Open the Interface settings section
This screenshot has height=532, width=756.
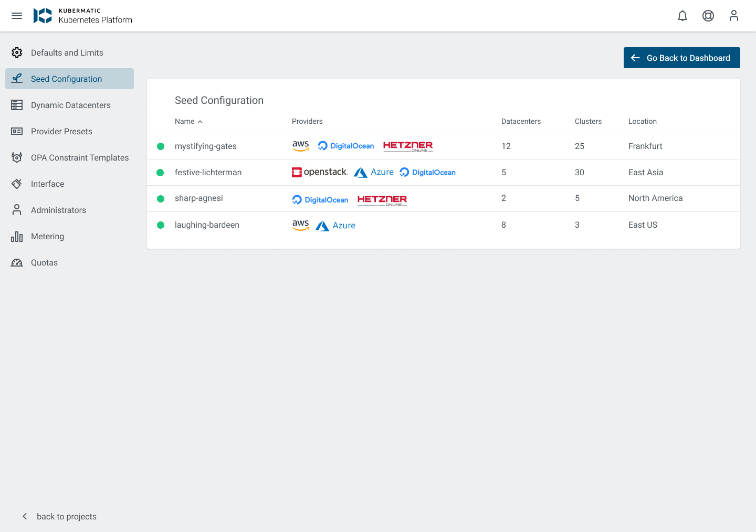[48, 184]
